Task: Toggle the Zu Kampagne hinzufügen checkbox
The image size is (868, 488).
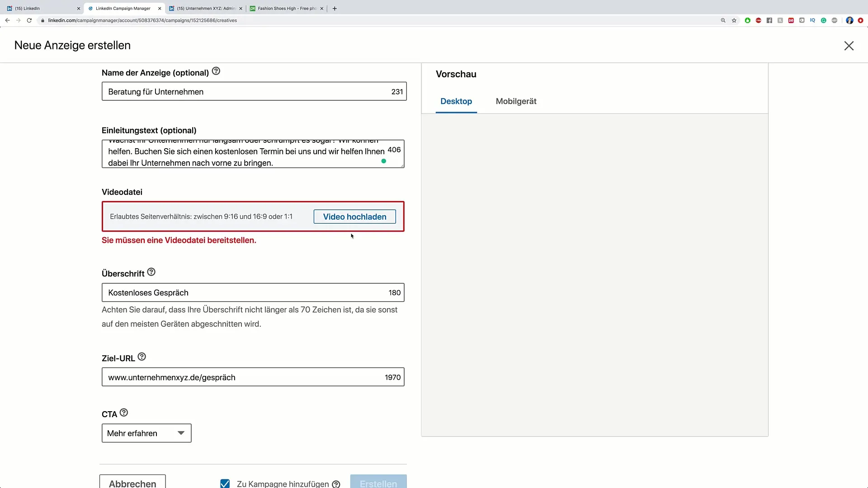Action: tap(225, 483)
